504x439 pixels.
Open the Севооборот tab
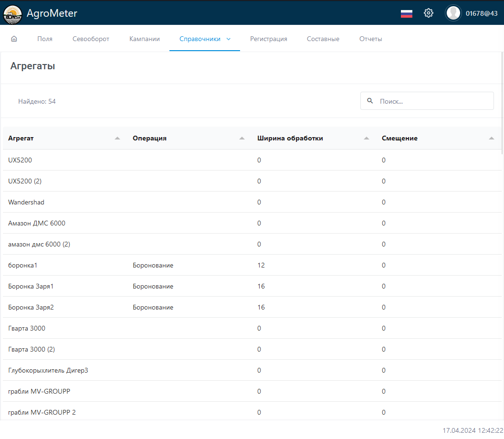[91, 39]
